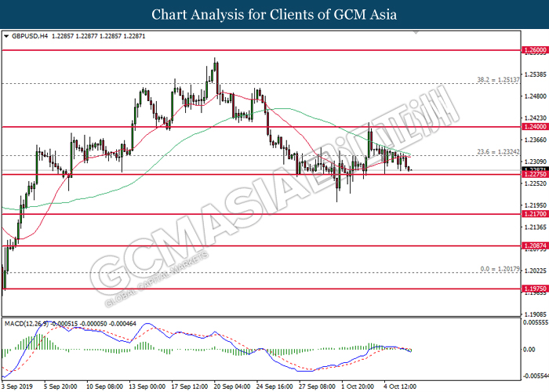Click the 17 Sep 12:00 time label
The width and height of the screenshot is (549, 392).
point(190,387)
